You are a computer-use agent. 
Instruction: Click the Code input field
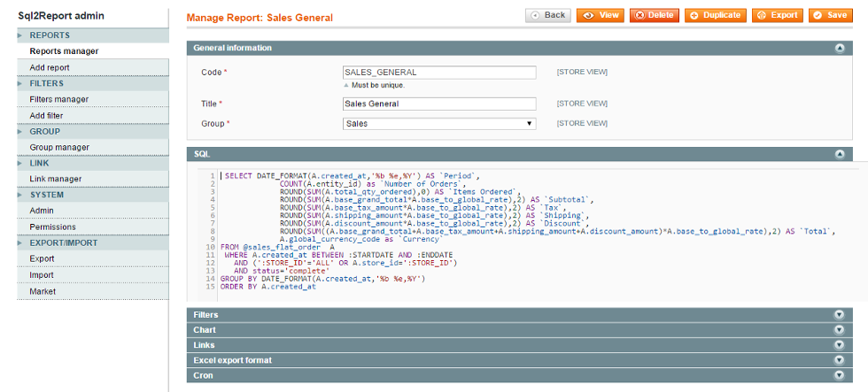click(x=439, y=73)
